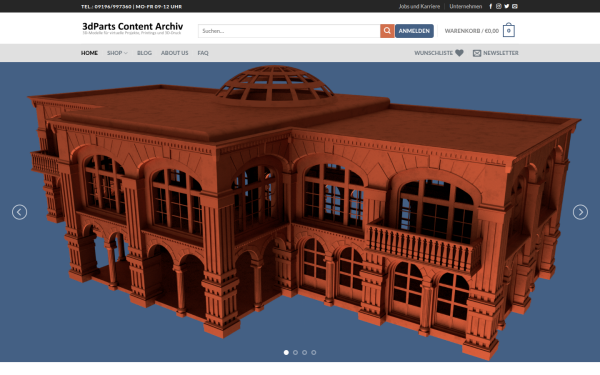Focus the Suchen search input field
600x375 pixels.
[x=289, y=31]
